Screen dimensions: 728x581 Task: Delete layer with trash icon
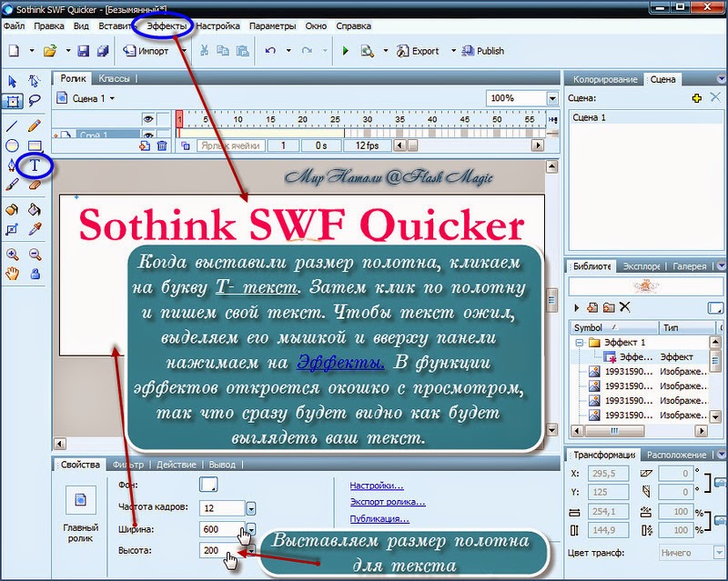[162, 146]
